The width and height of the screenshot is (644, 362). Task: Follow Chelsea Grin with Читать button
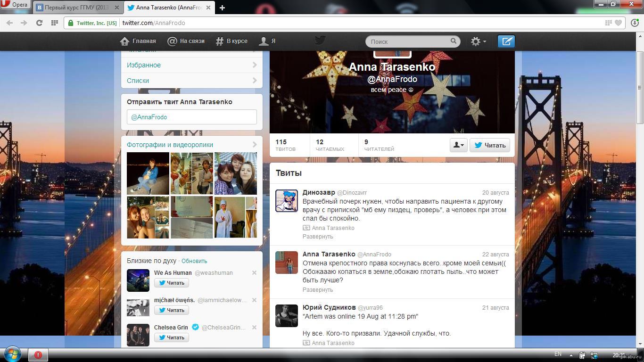pos(172,337)
